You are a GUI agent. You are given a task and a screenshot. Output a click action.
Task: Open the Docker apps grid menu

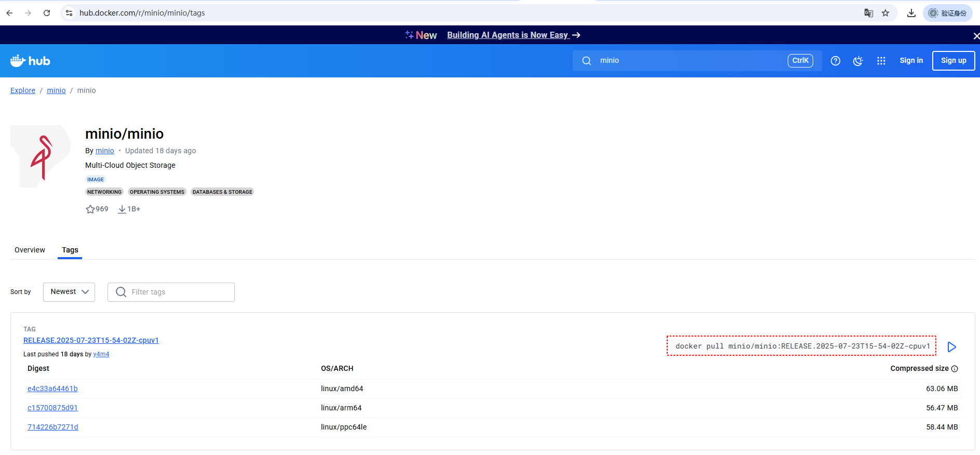[x=881, y=61]
